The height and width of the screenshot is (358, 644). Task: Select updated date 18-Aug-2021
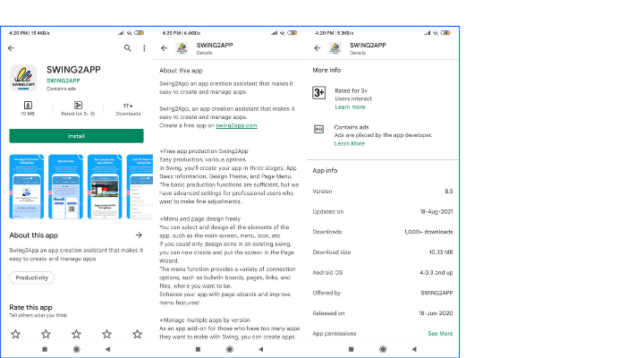436,212
